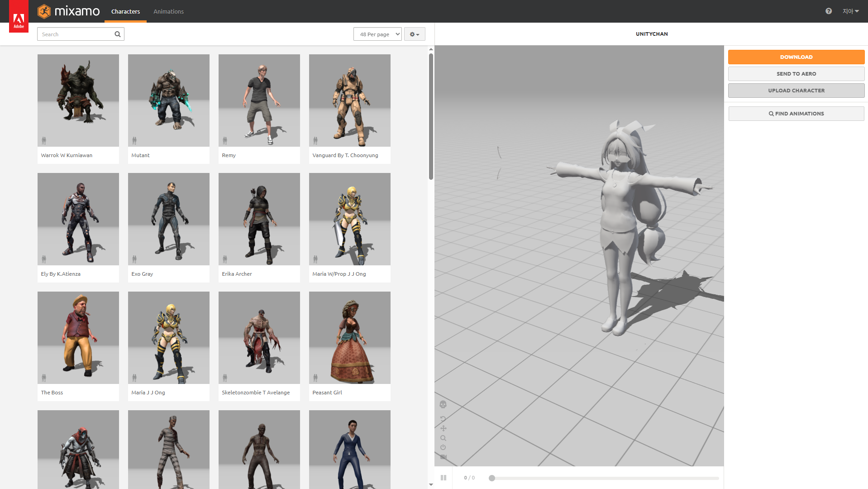Click the rig icon on Vanguard thumbnail
Screen dimensions: 868x489
coord(315,140)
